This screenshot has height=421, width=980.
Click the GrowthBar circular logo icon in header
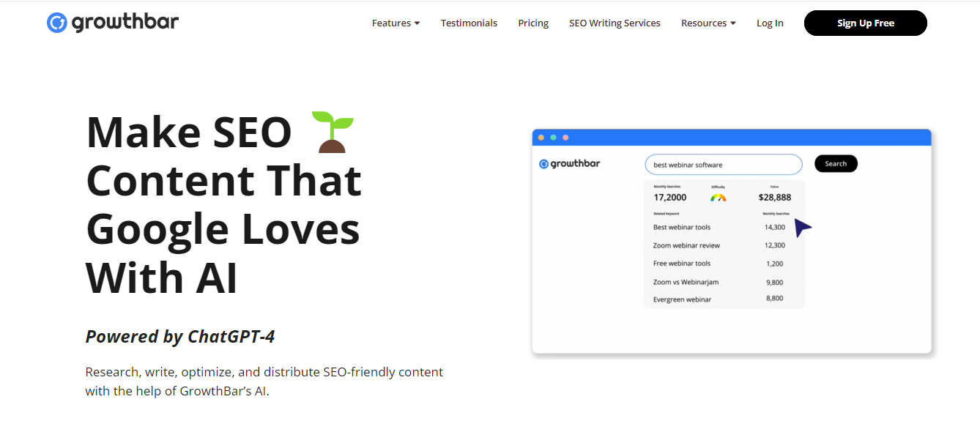tap(57, 23)
